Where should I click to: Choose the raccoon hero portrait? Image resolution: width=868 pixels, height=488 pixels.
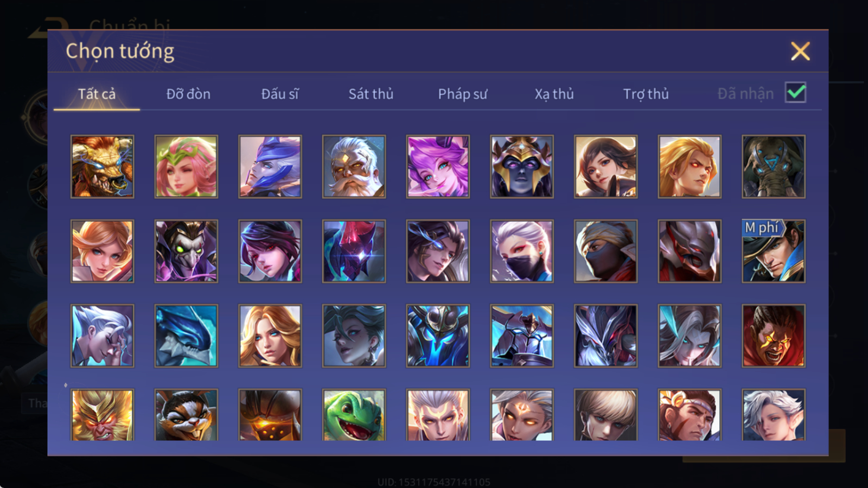pyautogui.click(x=186, y=414)
